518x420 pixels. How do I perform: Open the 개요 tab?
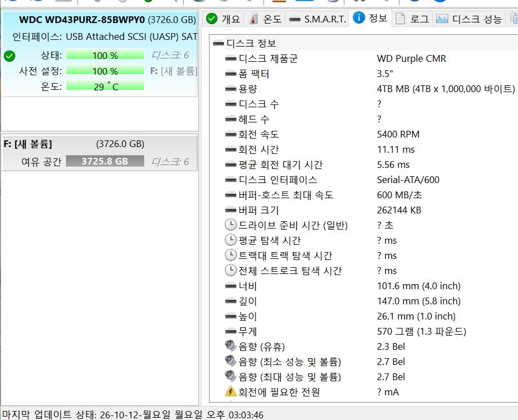point(223,19)
